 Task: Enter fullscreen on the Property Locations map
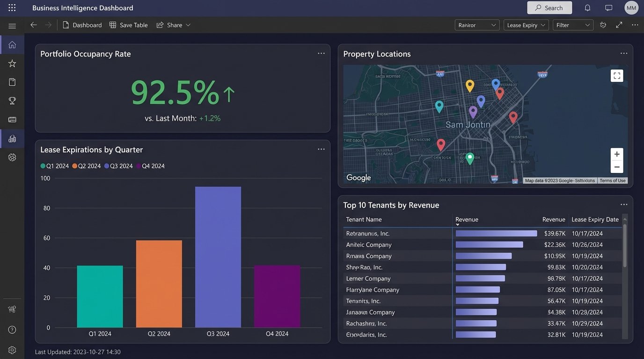(x=617, y=75)
